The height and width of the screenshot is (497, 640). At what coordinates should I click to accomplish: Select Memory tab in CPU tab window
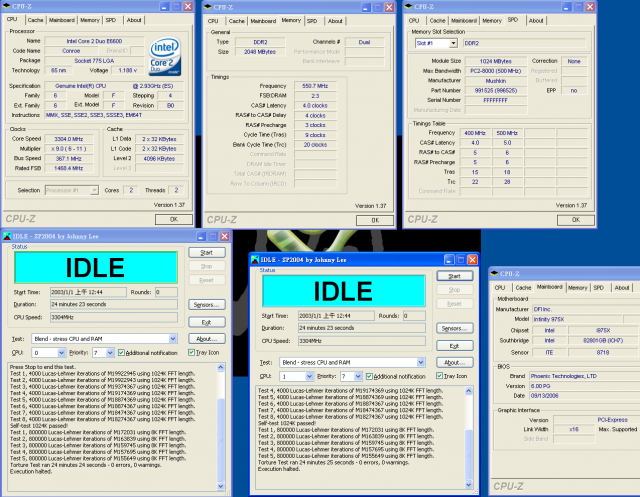click(x=90, y=20)
